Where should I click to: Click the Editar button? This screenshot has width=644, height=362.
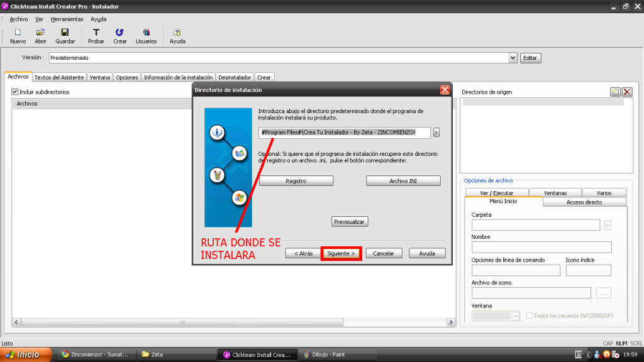530,58
